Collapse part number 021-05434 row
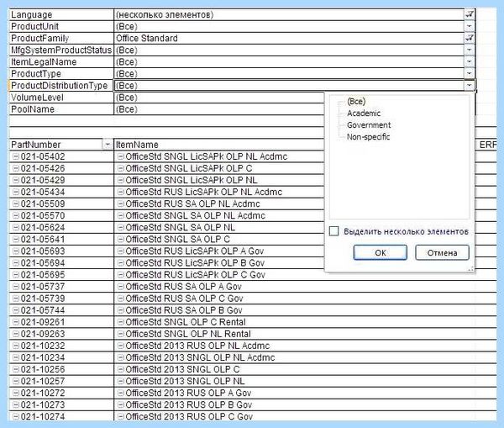This screenshot has height=428, width=504. click(16, 192)
